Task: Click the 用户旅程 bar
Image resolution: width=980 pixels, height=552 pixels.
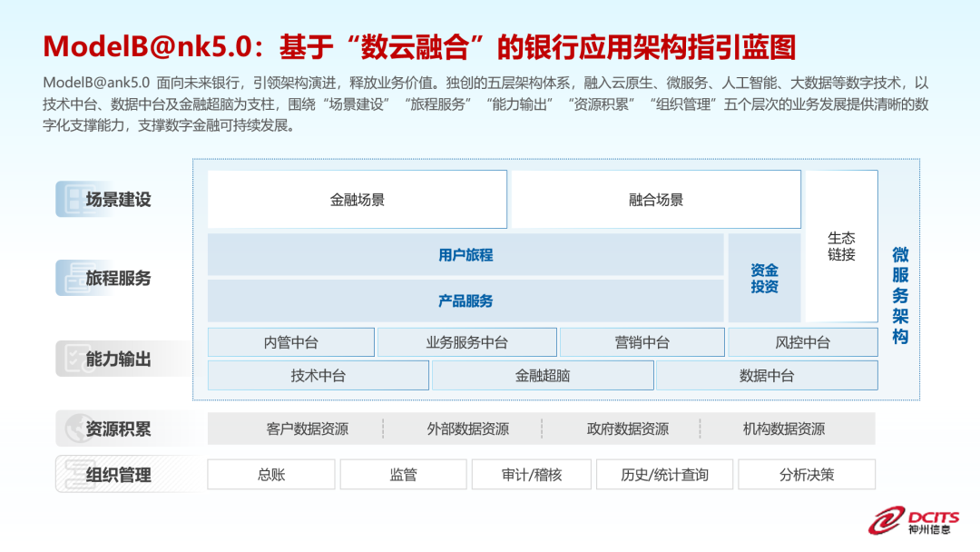Action: 465,255
